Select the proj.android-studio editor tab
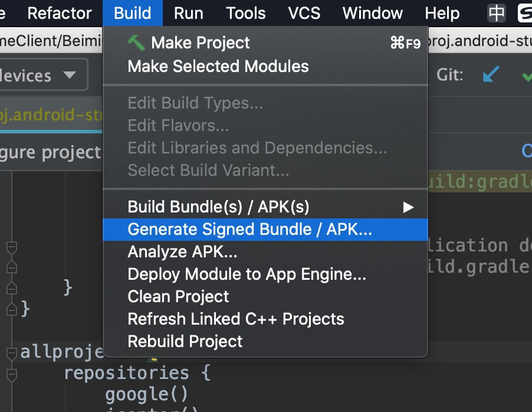The height and width of the screenshot is (412, 532). click(51, 115)
